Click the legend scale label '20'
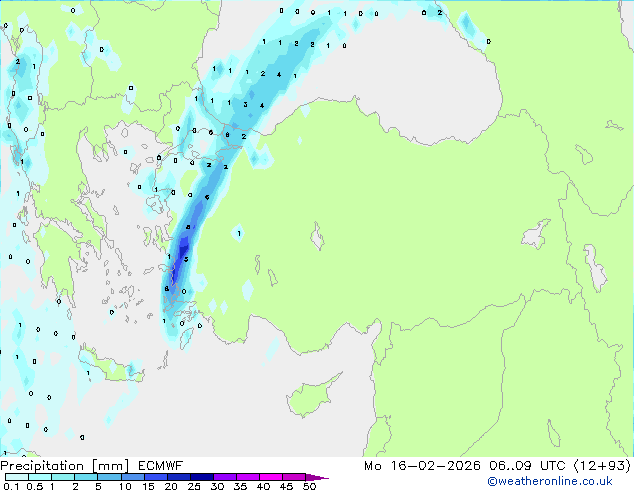The image size is (634, 490). pyautogui.click(x=171, y=486)
